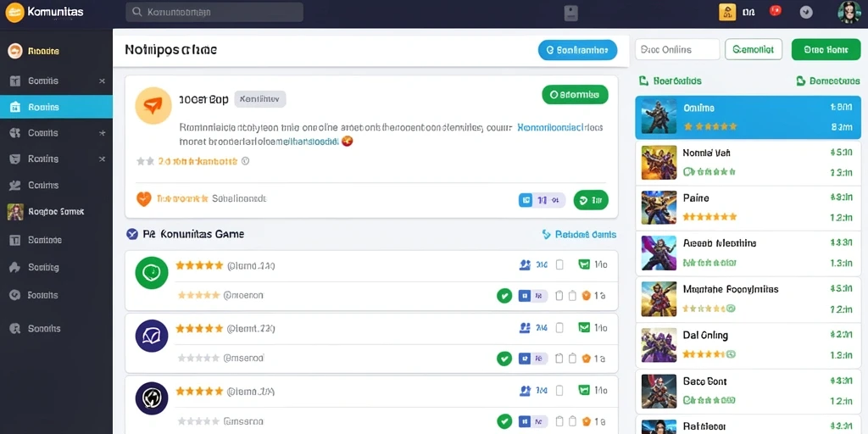The width and height of the screenshot is (868, 434).
Task: Click the gray tag beside the top card title
Action: (x=260, y=99)
